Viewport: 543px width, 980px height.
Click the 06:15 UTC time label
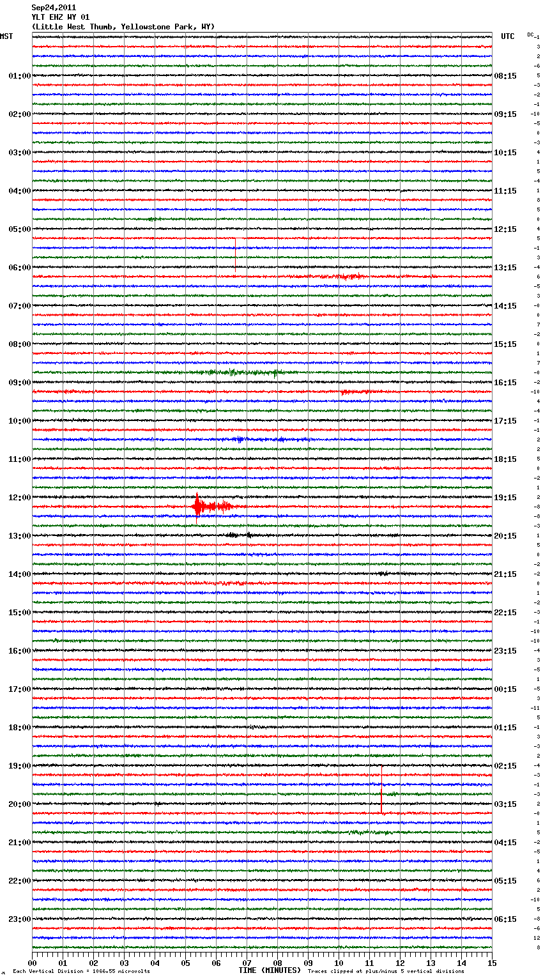[505, 919]
